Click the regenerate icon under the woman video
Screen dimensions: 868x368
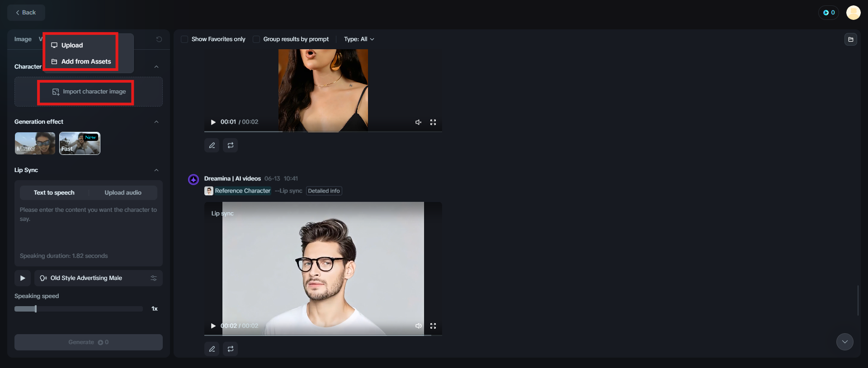(x=231, y=145)
